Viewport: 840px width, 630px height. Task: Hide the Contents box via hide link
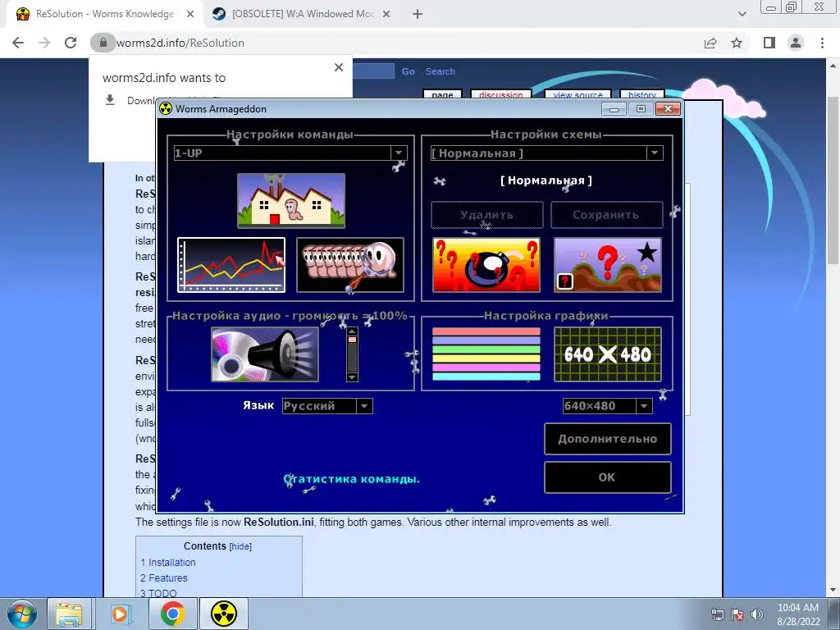pos(240,546)
